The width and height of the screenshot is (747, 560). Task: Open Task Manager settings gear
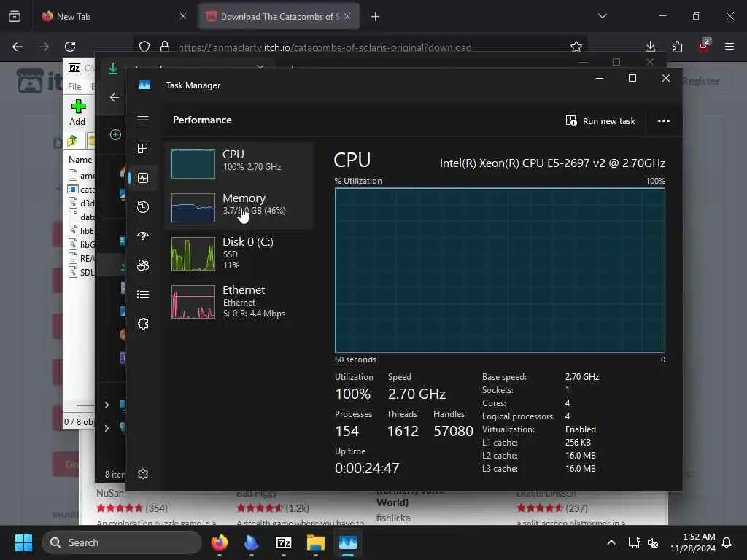[x=143, y=474]
